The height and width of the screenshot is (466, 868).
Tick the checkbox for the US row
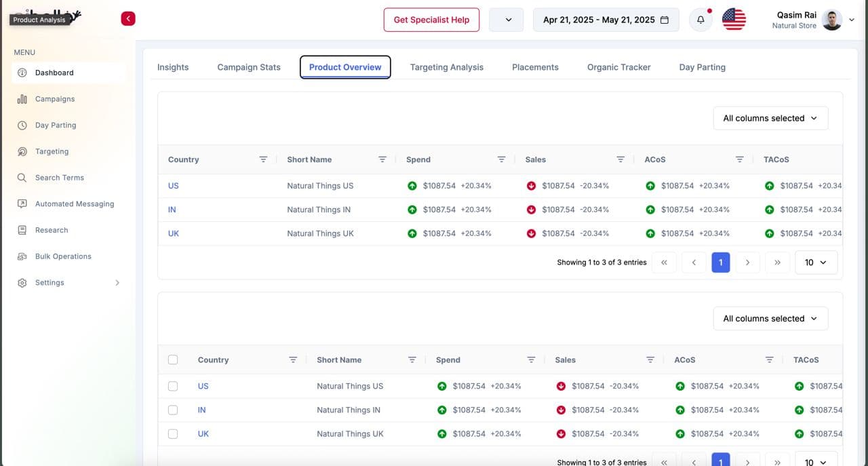pyautogui.click(x=173, y=386)
